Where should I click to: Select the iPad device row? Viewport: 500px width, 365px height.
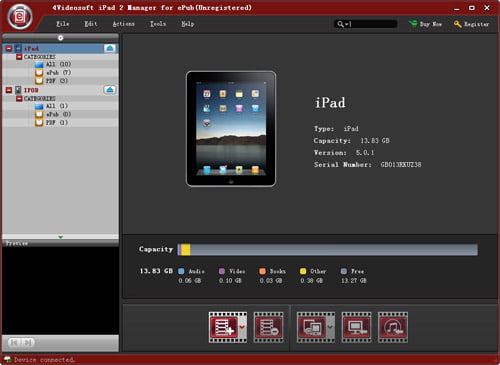(60, 48)
